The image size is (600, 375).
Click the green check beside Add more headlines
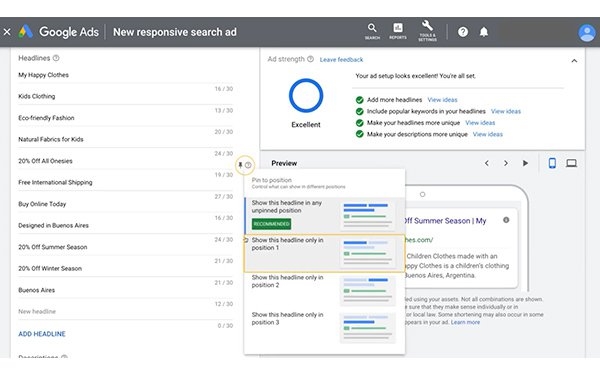click(359, 100)
